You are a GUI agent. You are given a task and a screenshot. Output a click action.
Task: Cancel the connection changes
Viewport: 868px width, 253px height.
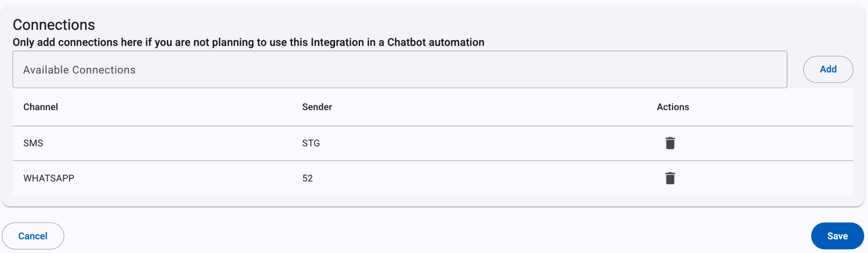click(33, 236)
